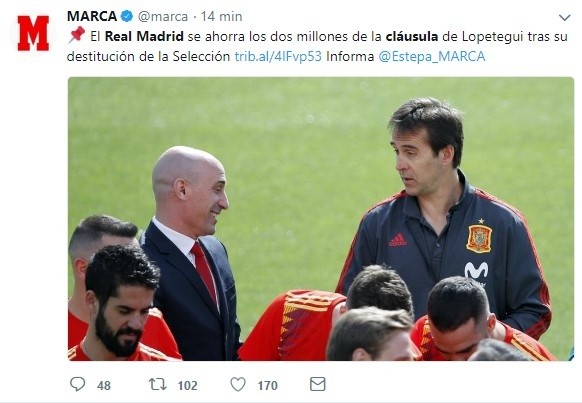Retweet using the arrows icon
This screenshot has width=582, height=403.
[158, 384]
